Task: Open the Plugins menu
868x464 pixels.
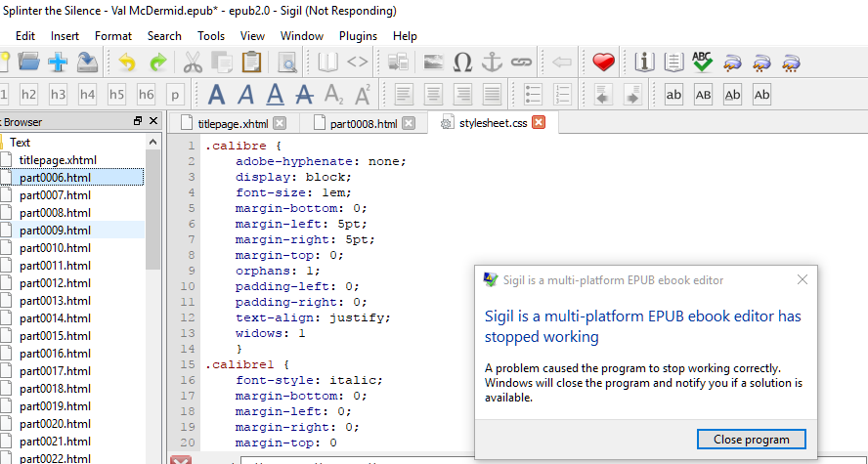Action: click(358, 36)
